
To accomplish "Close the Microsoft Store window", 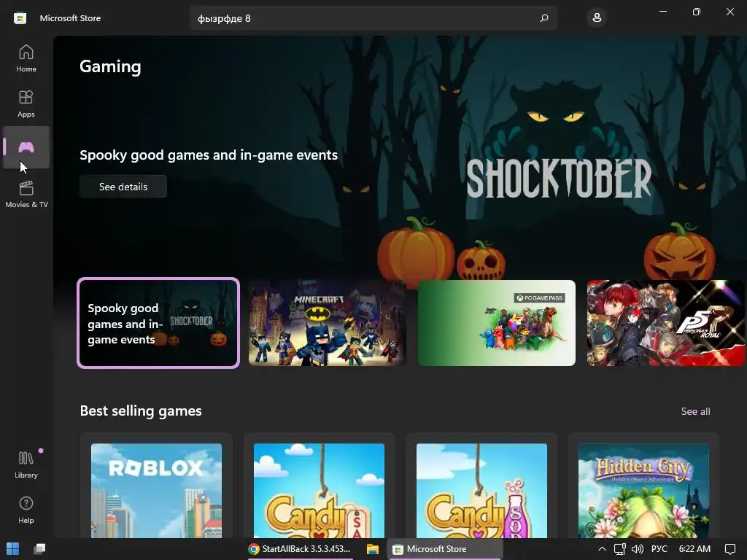I will (729, 12).
